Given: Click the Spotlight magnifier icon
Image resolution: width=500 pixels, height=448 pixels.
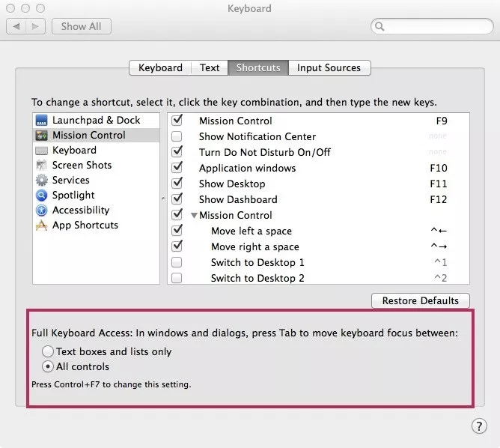Looking at the screenshot, I should click(41, 196).
